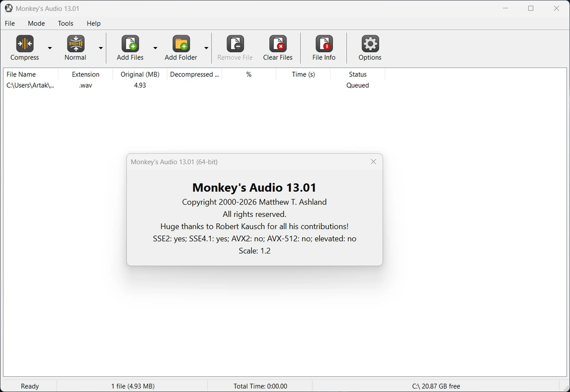The height and width of the screenshot is (392, 570).
Task: Click the Remove File icon
Action: click(235, 44)
